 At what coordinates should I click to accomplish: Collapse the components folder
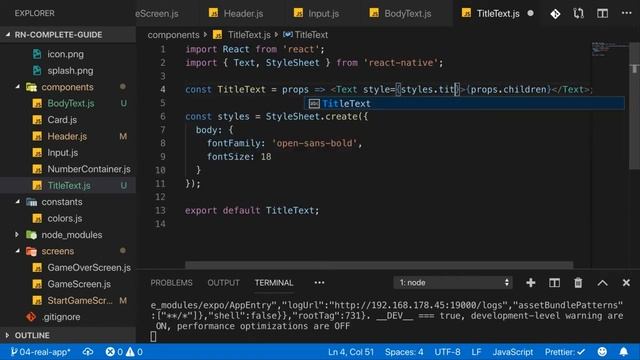pyautogui.click(x=67, y=87)
